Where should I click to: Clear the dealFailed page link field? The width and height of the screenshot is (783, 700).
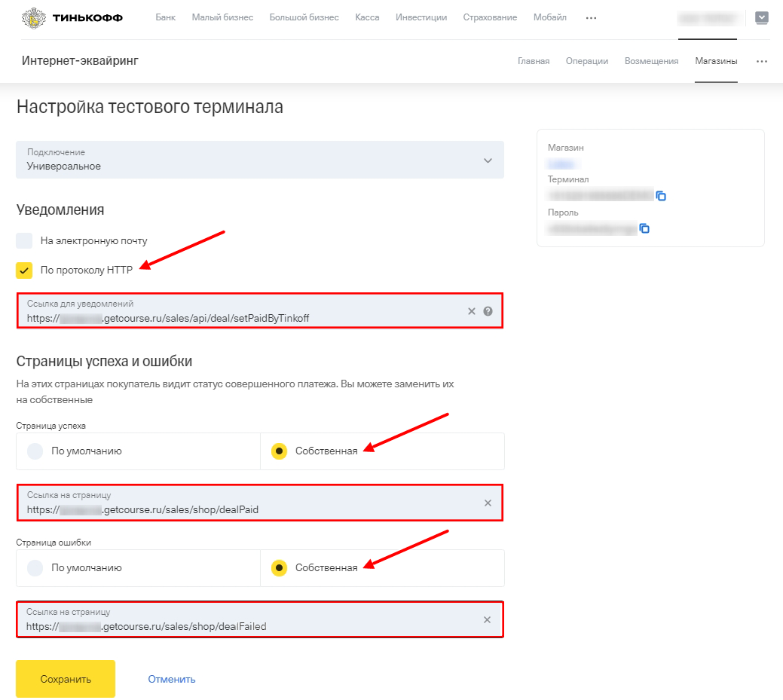click(487, 619)
